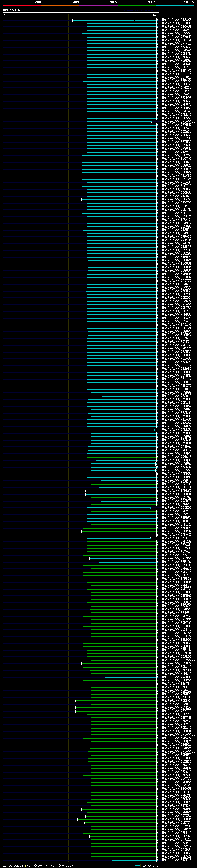Open hit UniRef100_C7J112

click(176, 839)
